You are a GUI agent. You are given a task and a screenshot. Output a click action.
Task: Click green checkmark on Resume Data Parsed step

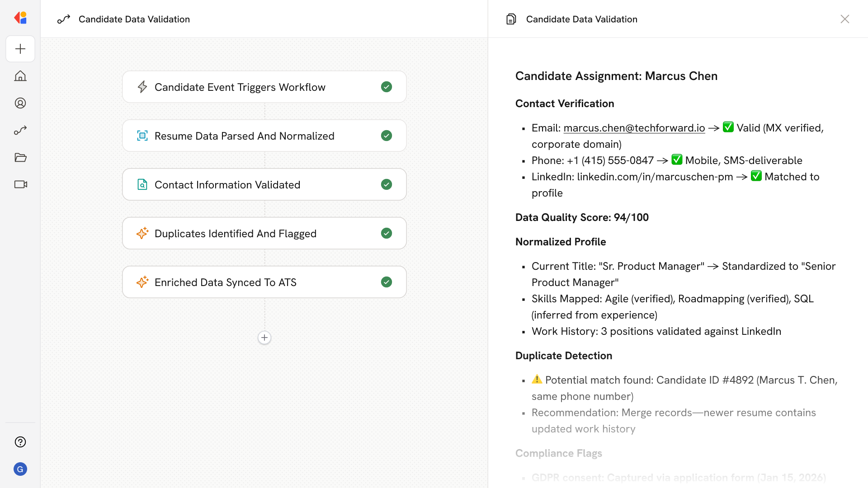pos(387,136)
